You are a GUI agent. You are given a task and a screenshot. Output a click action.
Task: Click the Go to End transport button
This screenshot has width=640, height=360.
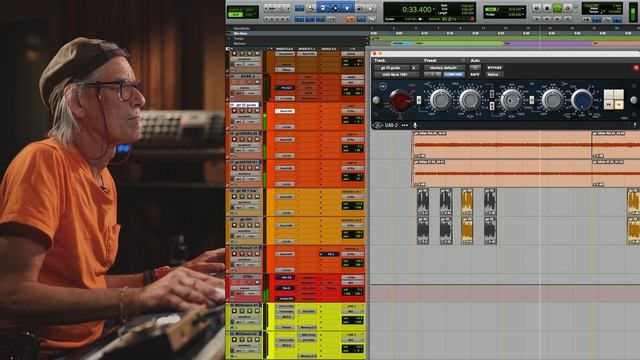[567, 19]
